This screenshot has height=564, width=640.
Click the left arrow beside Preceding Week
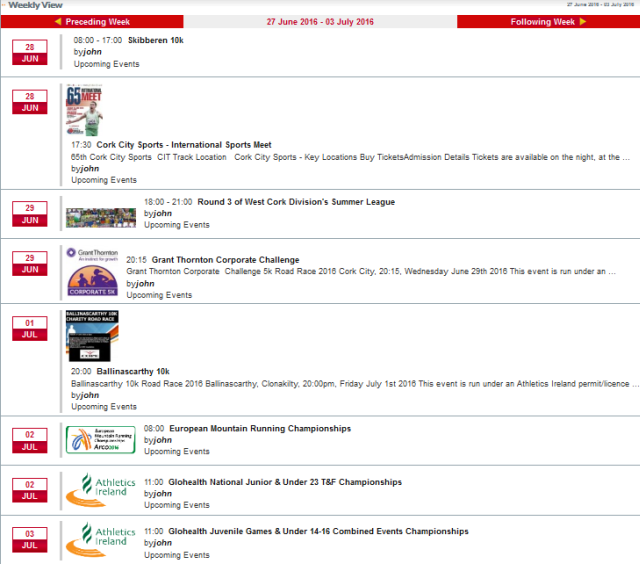click(x=58, y=21)
